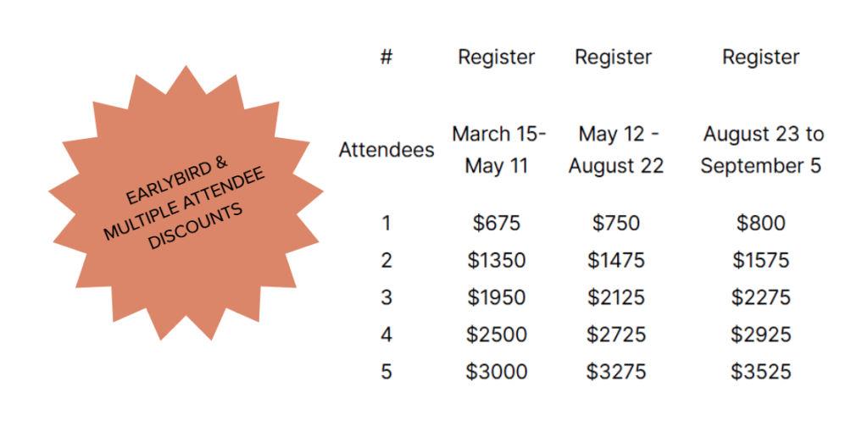
Task: Choose the $3000 five-attendee earlybird price
Action: [x=497, y=371]
